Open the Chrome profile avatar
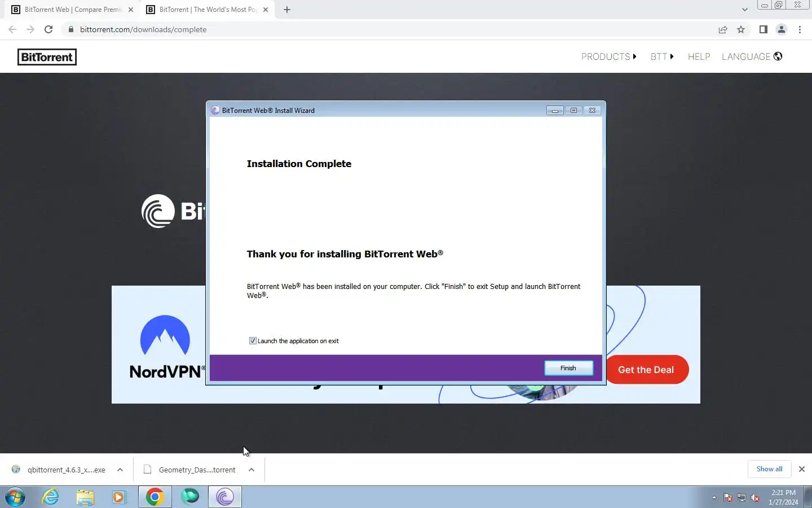The image size is (812, 508). [x=782, y=29]
